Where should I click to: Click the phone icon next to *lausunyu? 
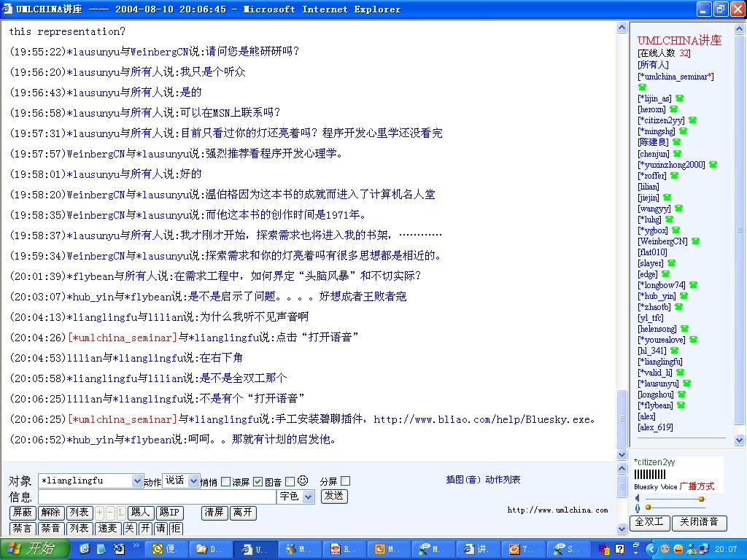pyautogui.click(x=686, y=384)
